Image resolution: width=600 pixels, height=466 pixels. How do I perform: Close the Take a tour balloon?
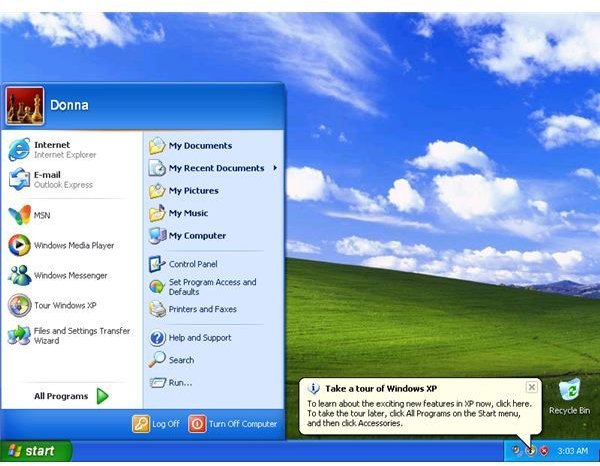(532, 388)
